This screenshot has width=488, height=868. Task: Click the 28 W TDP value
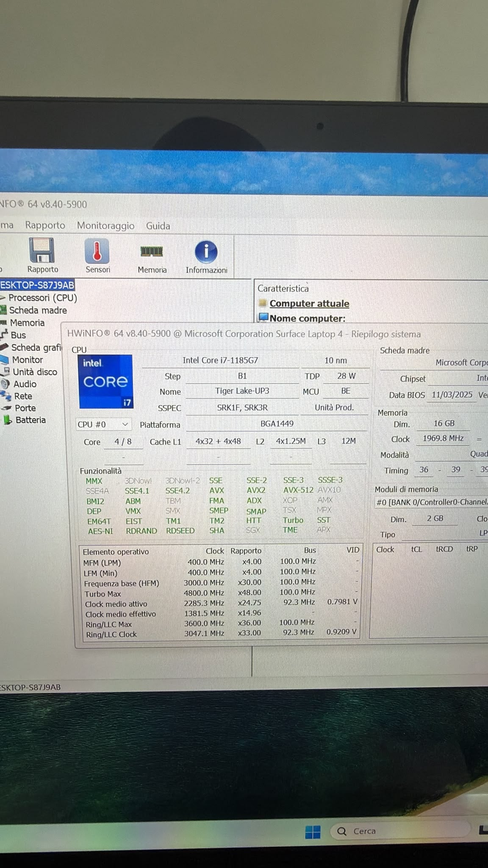pyautogui.click(x=346, y=376)
